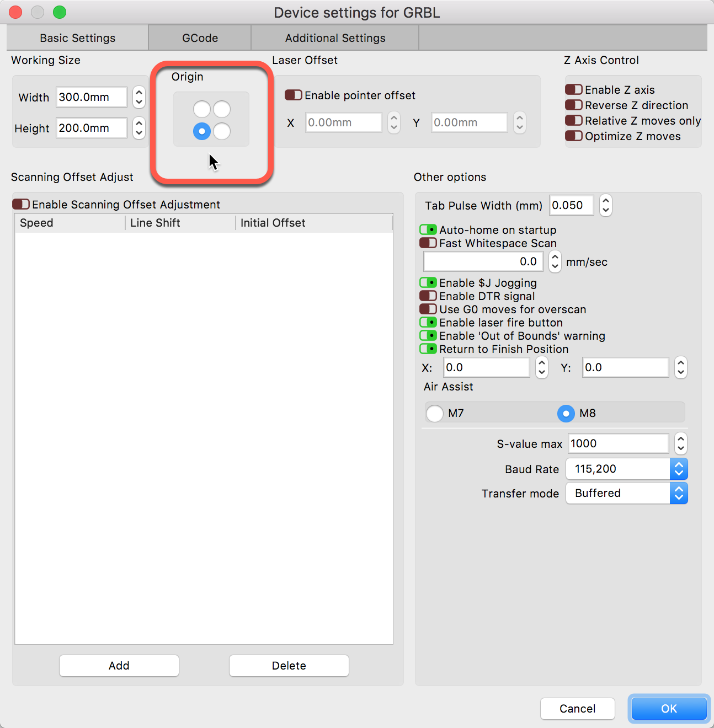Open the Additional Settings tab
The width and height of the screenshot is (714, 728).
[x=335, y=38]
